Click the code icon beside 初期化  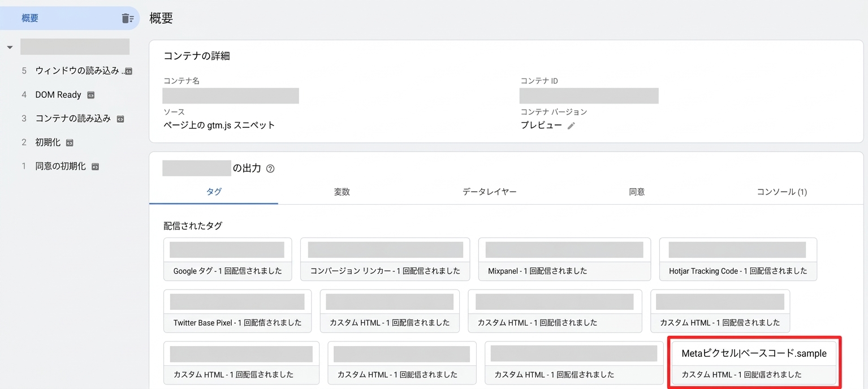(x=70, y=142)
